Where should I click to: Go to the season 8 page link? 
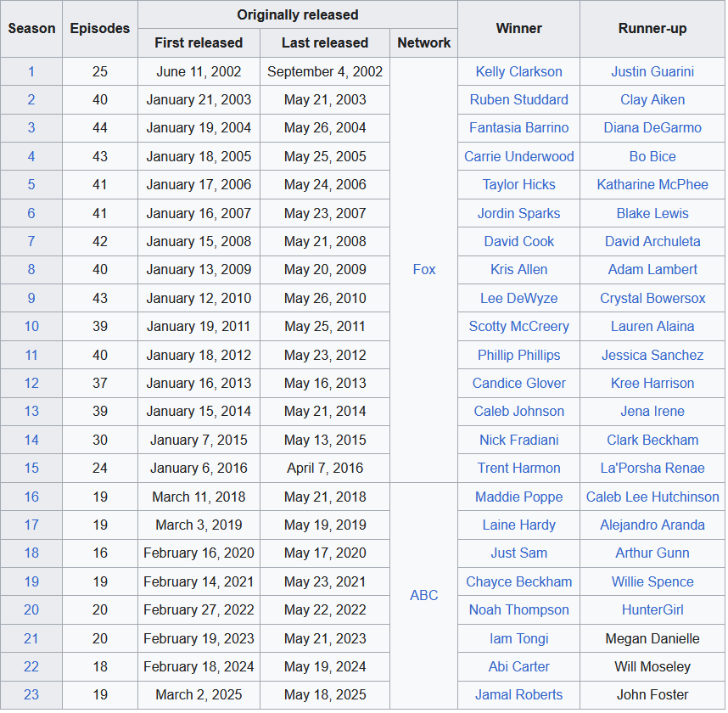click(31, 269)
